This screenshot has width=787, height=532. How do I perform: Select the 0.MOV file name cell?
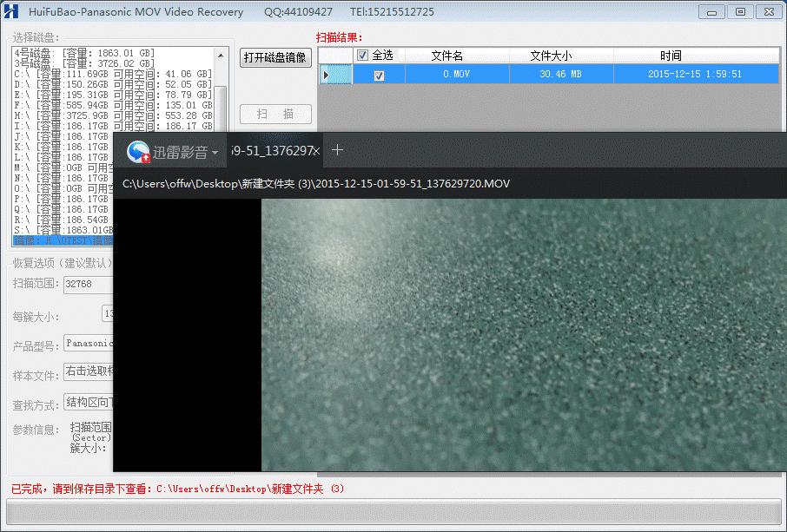[457, 75]
